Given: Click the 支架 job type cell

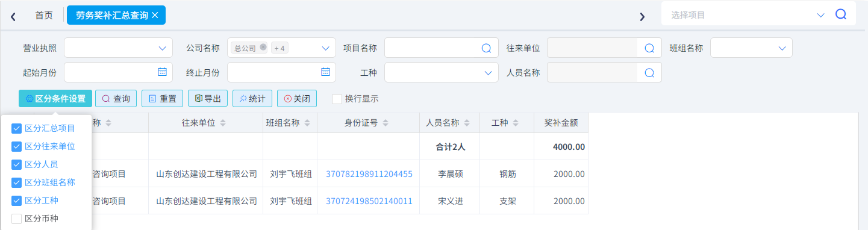Looking at the screenshot, I should click(x=508, y=201).
